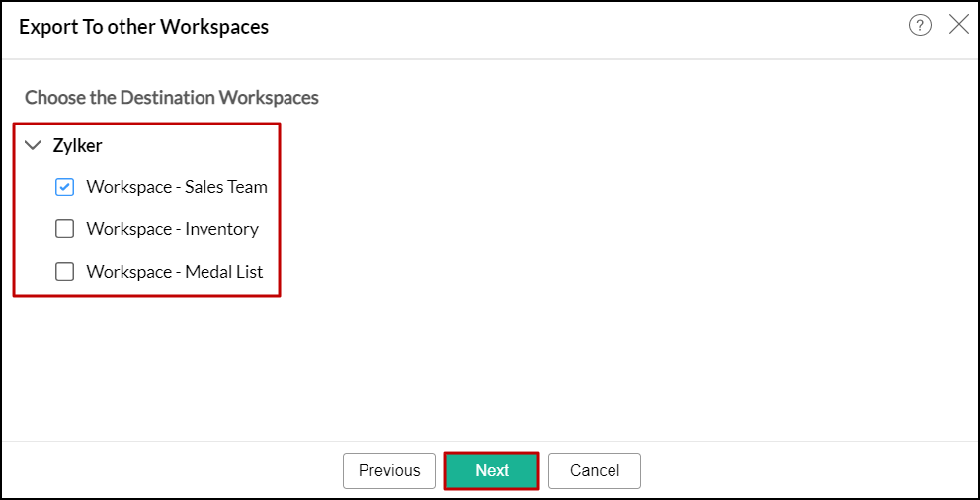The height and width of the screenshot is (500, 980).
Task: Select the Workspace - Inventory label text
Action: point(172,229)
